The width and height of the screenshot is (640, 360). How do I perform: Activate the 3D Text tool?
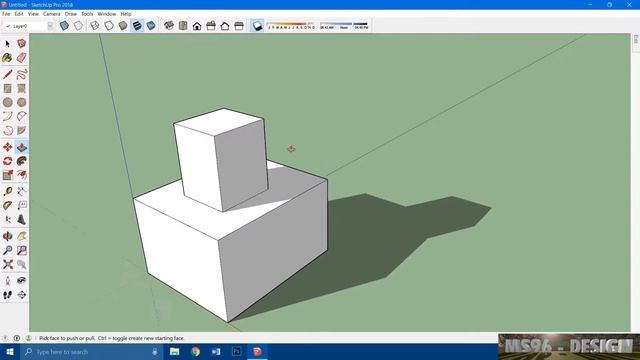click(x=22, y=220)
